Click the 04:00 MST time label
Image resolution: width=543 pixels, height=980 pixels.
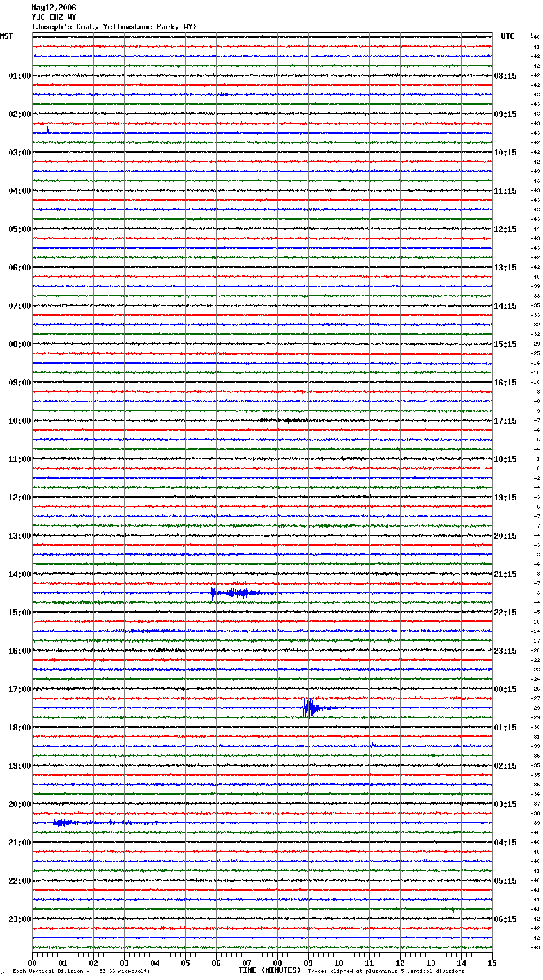coord(19,191)
